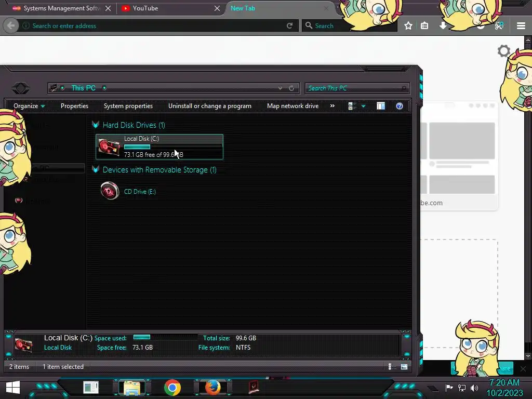Click Uninstall or change a program

pos(210,106)
